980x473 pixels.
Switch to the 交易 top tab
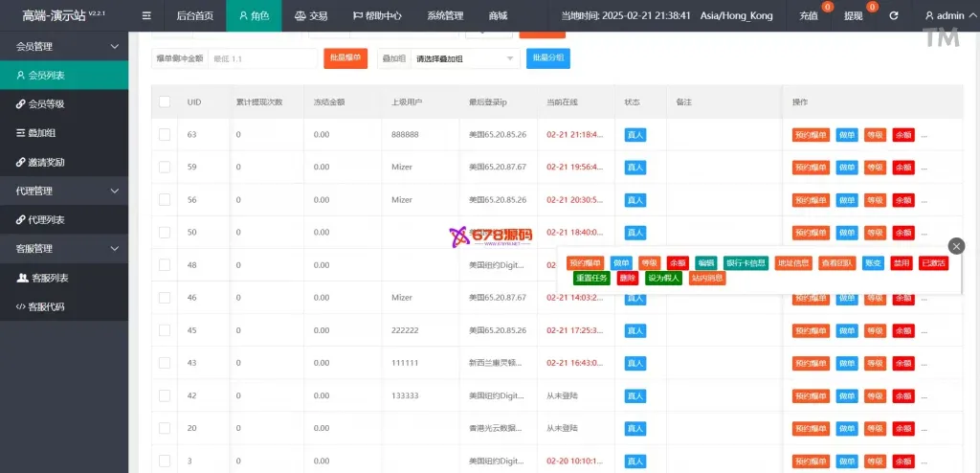pyautogui.click(x=311, y=15)
